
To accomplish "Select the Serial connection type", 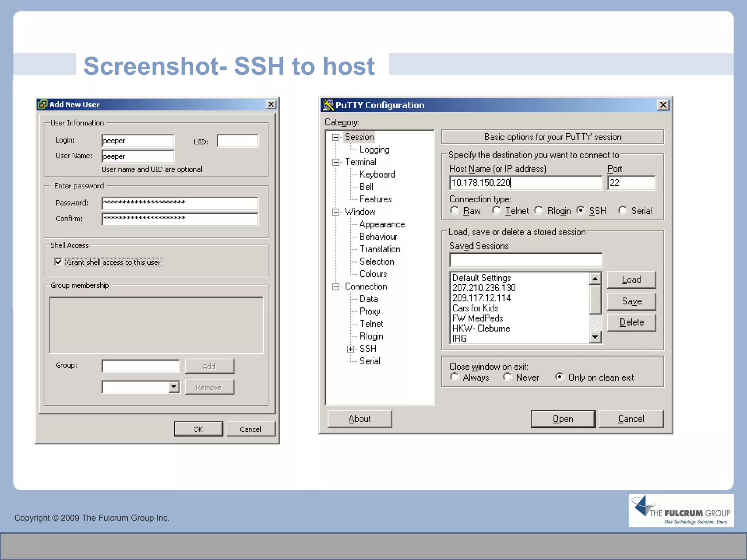I will 623,210.
